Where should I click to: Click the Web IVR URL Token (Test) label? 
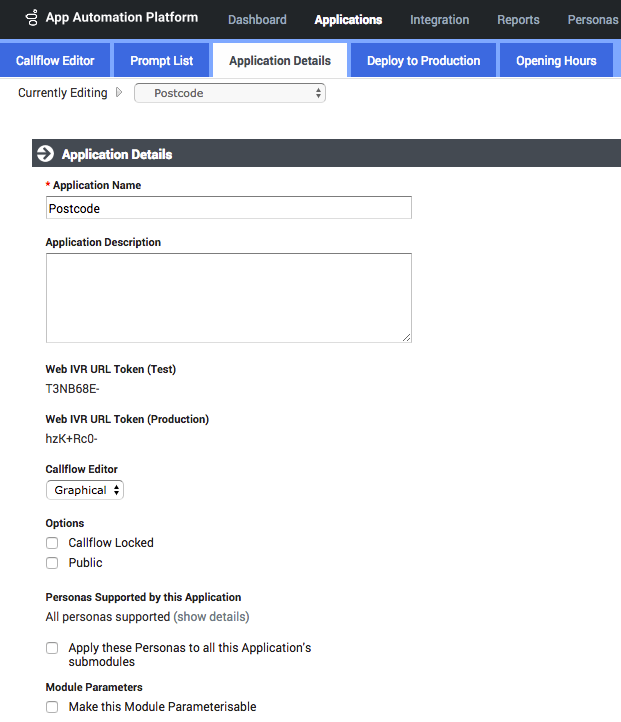[110, 369]
